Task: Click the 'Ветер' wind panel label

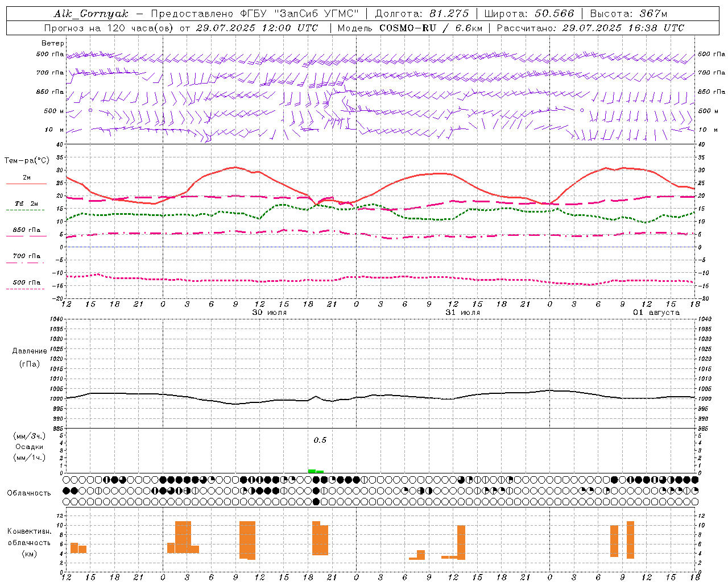Action: click(53, 43)
